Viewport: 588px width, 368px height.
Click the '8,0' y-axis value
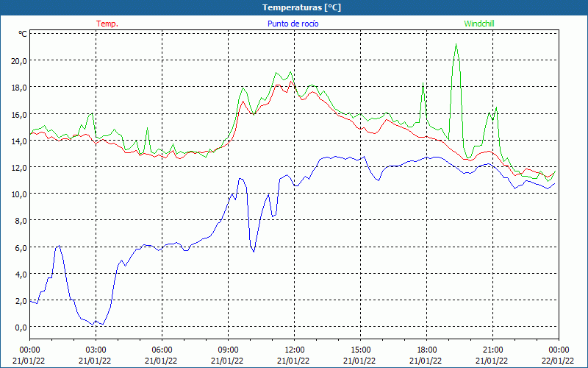(x=21, y=221)
